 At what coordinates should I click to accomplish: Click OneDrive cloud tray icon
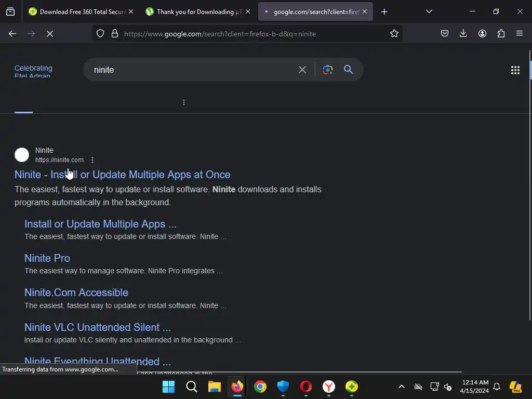pos(418,387)
